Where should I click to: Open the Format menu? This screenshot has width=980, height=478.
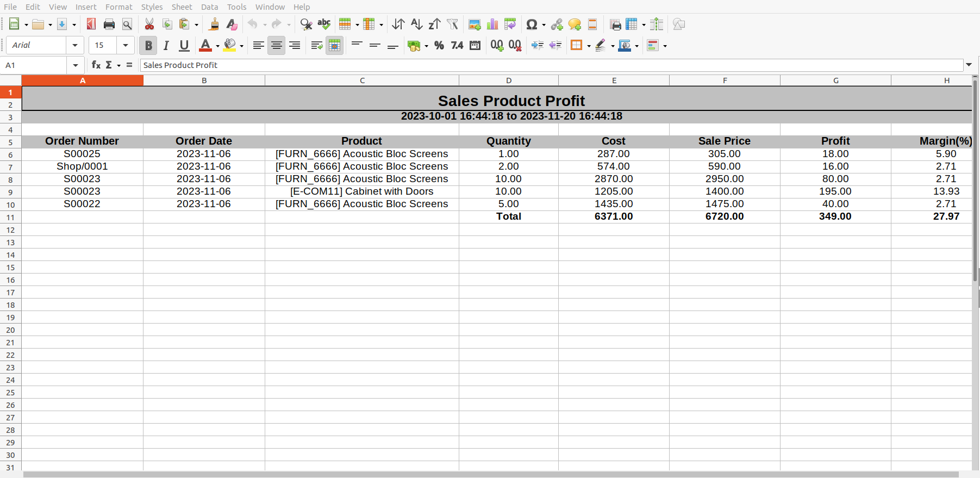click(x=119, y=7)
